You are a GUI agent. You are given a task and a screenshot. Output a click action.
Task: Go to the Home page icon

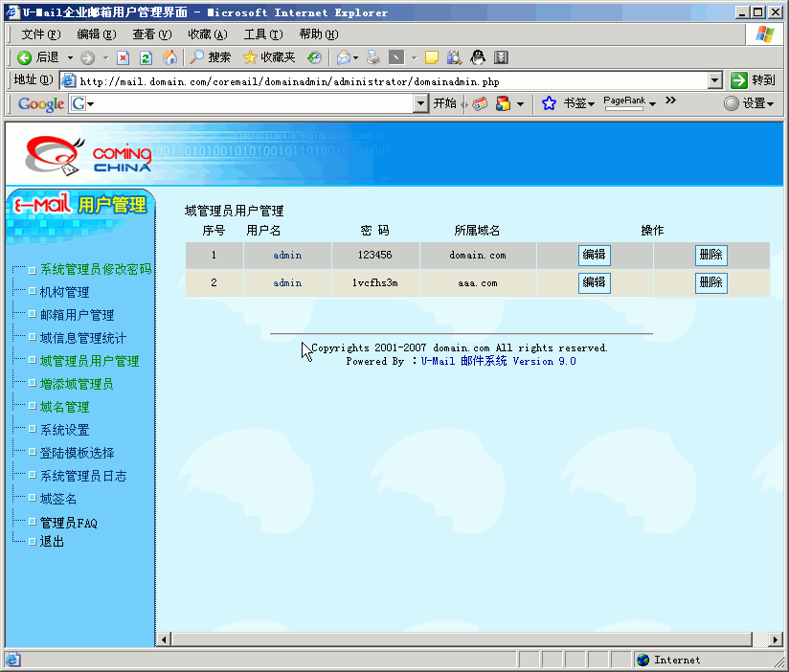(169, 57)
